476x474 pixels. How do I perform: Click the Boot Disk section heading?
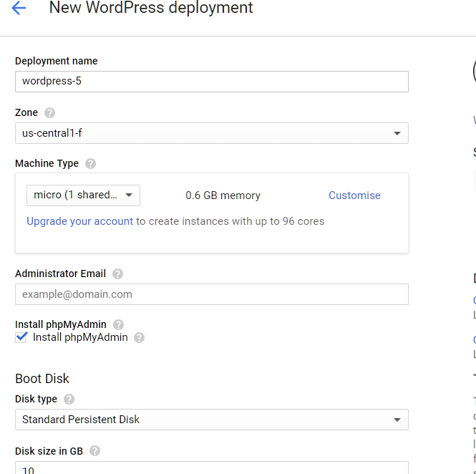coord(42,378)
